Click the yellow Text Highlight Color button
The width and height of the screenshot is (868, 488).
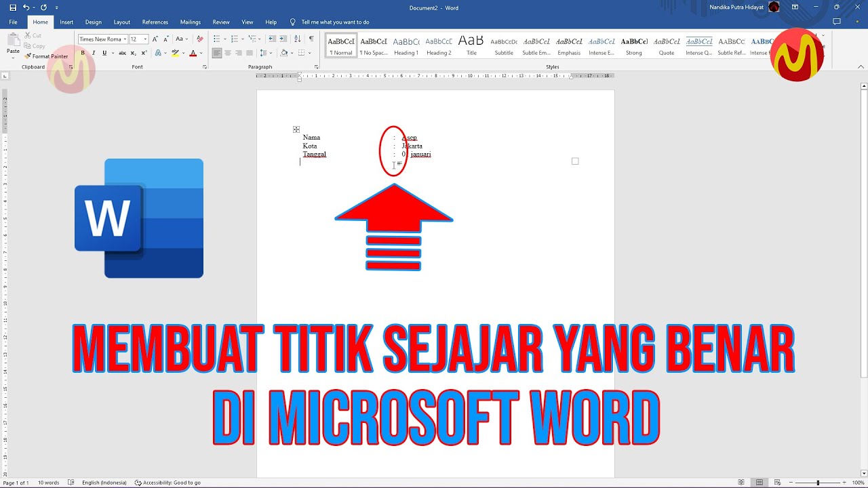click(x=175, y=53)
